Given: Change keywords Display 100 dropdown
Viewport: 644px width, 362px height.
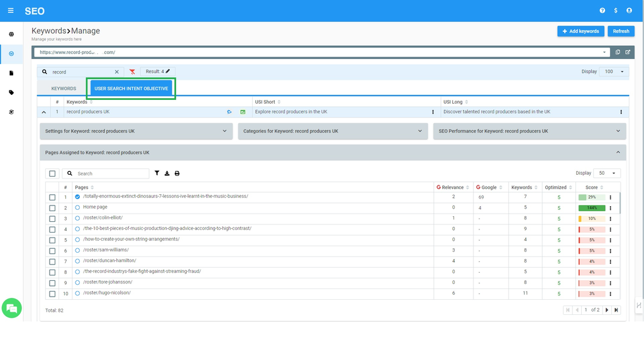Looking at the screenshot, I should pyautogui.click(x=614, y=72).
